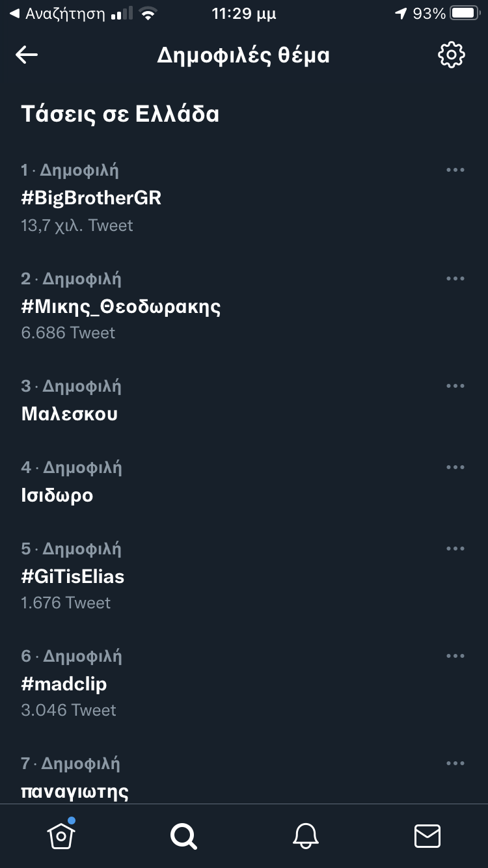The image size is (488, 868).
Task: Open the #BigBrotherGR trending topic
Action: click(x=91, y=198)
